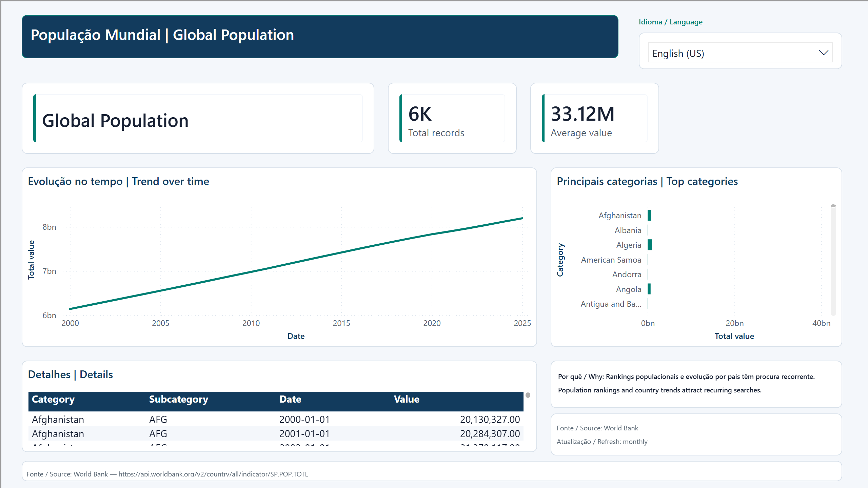Screen dimensions: 868x488
Task: Select the Afghanistan cell in the 2000-01-01 row
Action: (58, 420)
